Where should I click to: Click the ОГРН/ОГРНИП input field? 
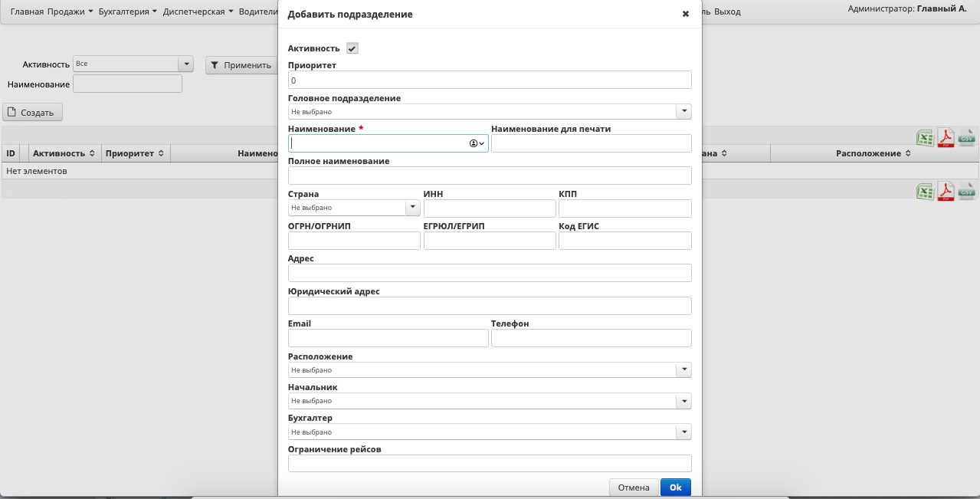pyautogui.click(x=354, y=241)
